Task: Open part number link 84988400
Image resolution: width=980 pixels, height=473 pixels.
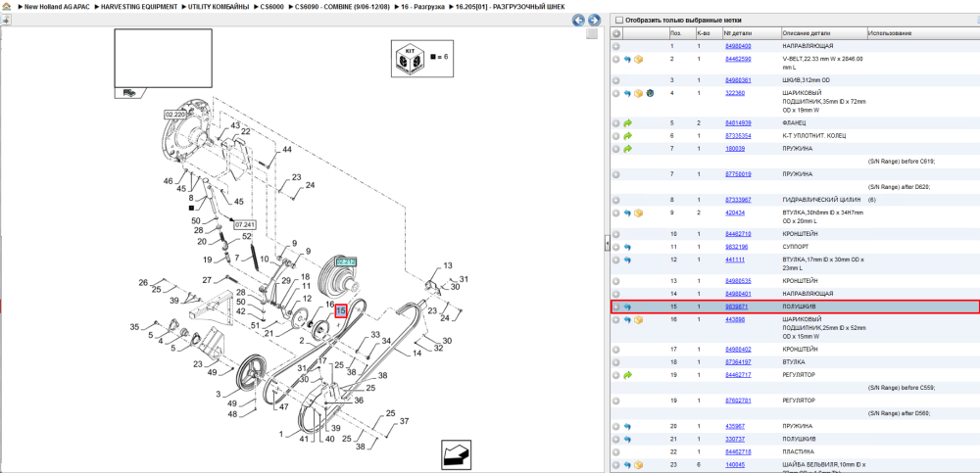Action: pyautogui.click(x=738, y=46)
